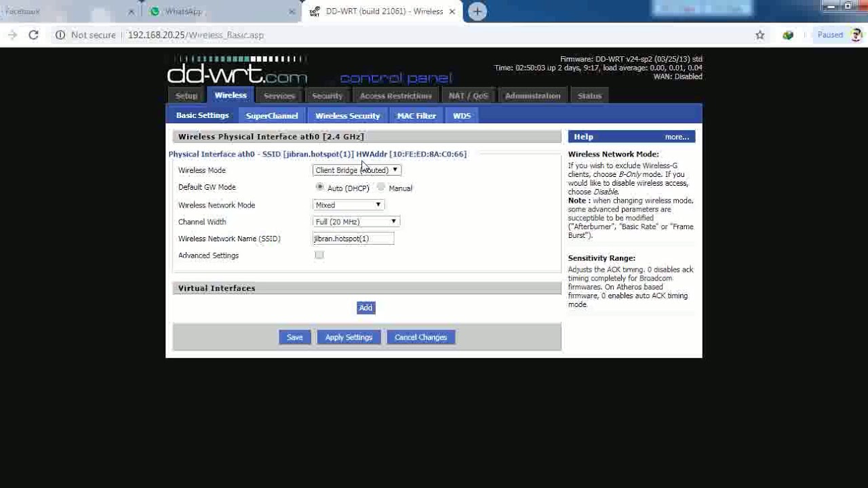Click the Cancel Changes button

(x=420, y=338)
